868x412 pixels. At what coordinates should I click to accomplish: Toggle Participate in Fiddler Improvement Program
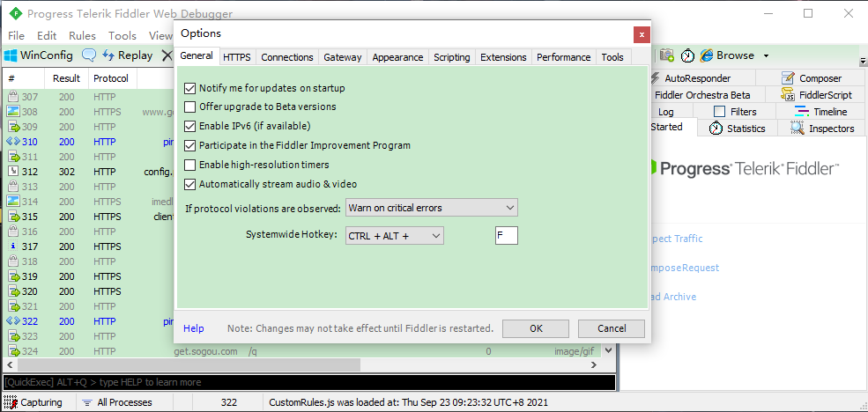tap(189, 145)
